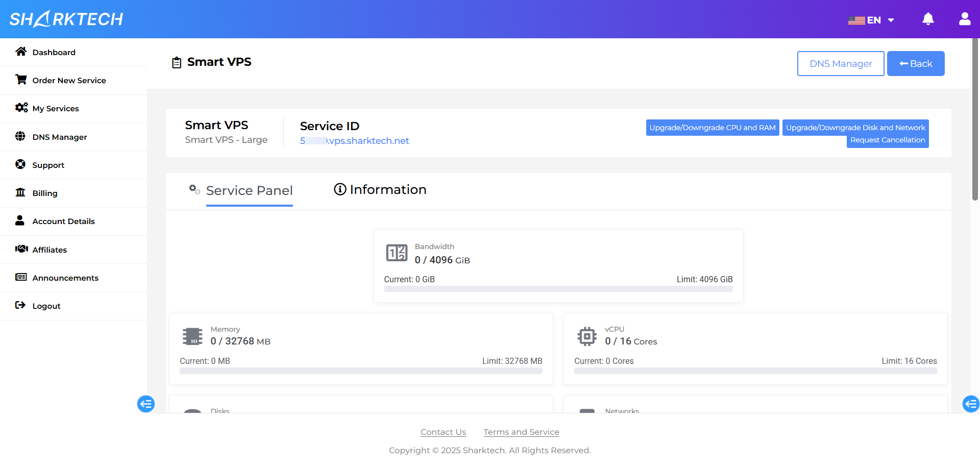980x469 pixels.
Task: Click the DNS Manager globe icon
Action: (20, 136)
